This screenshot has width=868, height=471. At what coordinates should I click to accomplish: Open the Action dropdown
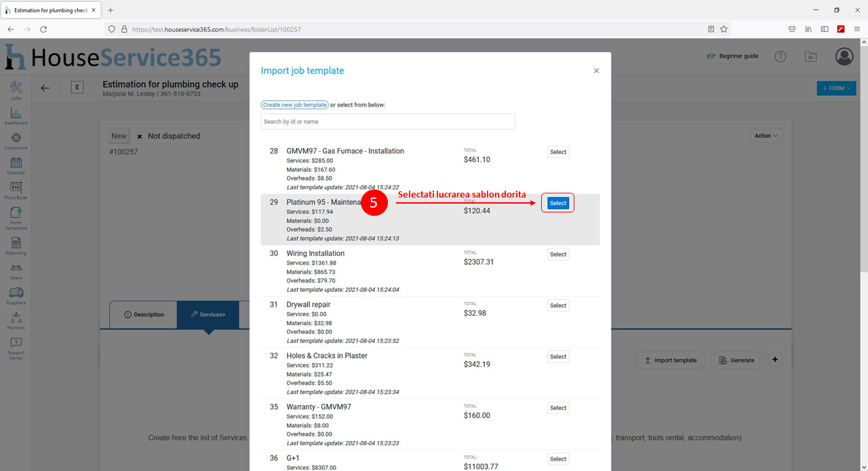766,136
